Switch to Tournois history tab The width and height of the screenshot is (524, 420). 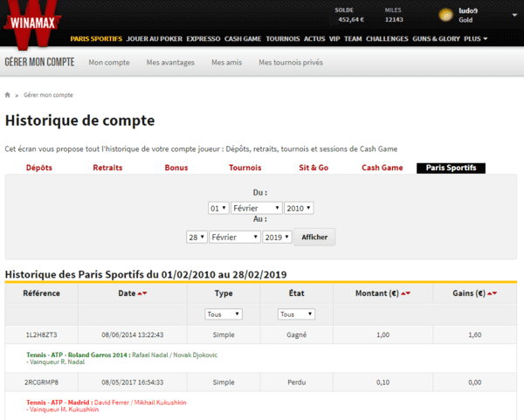click(x=245, y=168)
